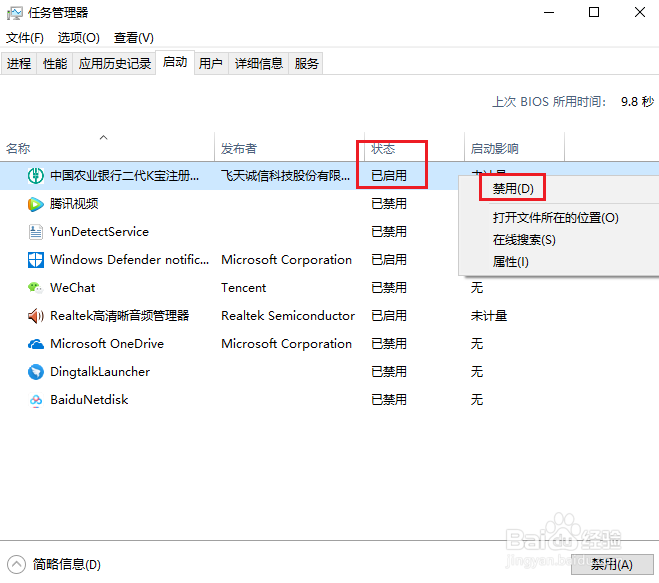Switch to the 进程 tab
The height and width of the screenshot is (583, 659).
(19, 63)
